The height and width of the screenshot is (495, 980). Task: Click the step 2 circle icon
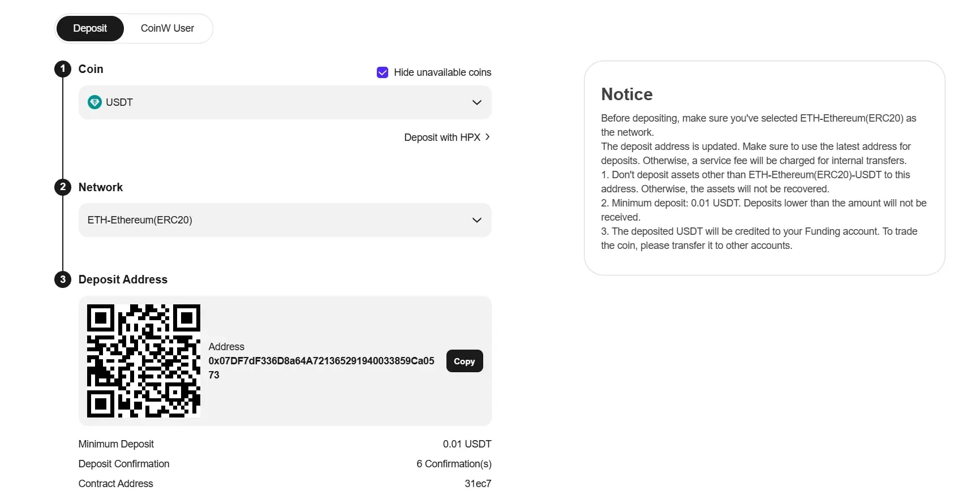pos(63,187)
